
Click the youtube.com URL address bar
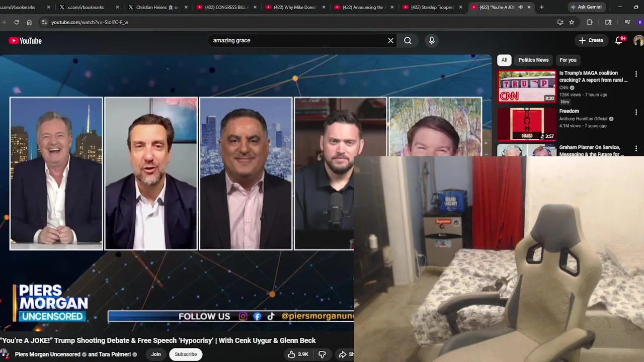[297, 22]
